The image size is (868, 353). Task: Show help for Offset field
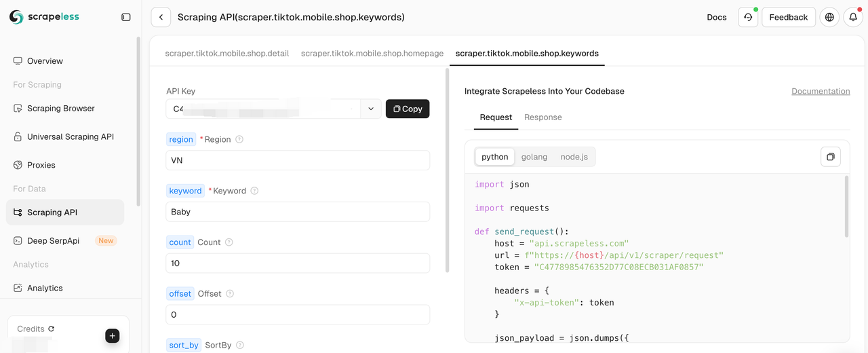pyautogui.click(x=230, y=294)
